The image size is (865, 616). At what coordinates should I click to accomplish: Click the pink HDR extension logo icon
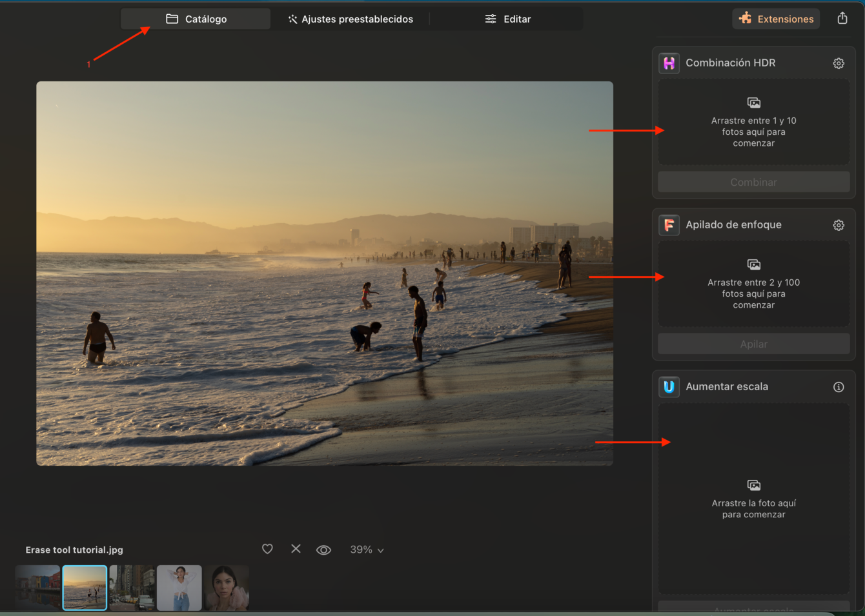[x=669, y=63]
